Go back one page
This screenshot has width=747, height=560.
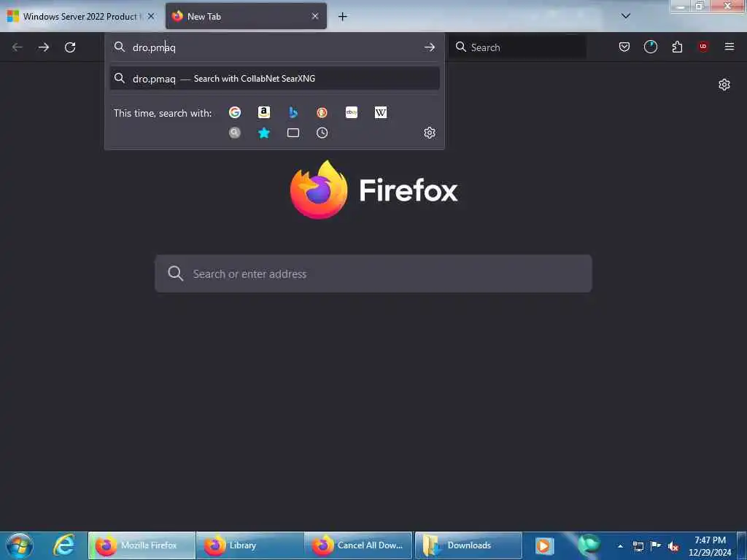point(18,47)
